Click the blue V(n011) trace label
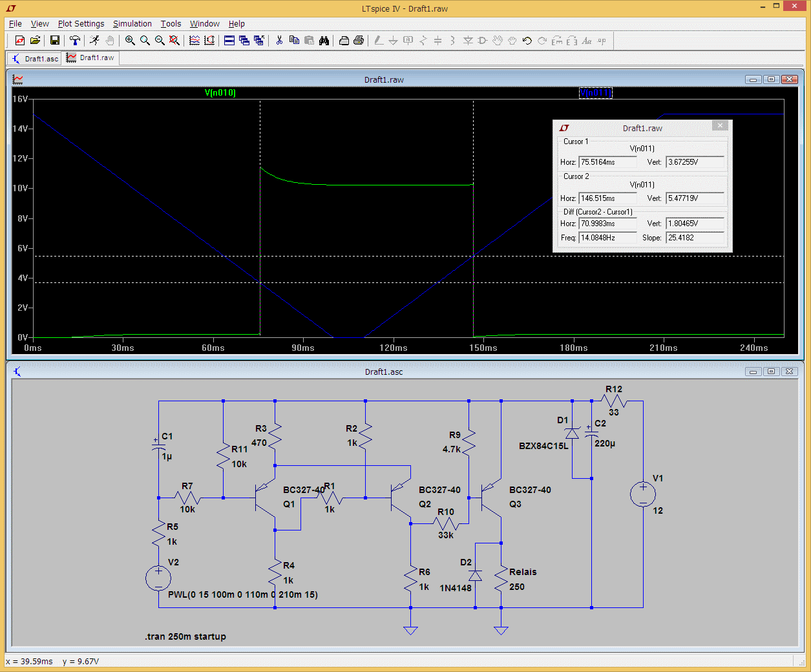This screenshot has height=672, width=811. click(x=595, y=92)
